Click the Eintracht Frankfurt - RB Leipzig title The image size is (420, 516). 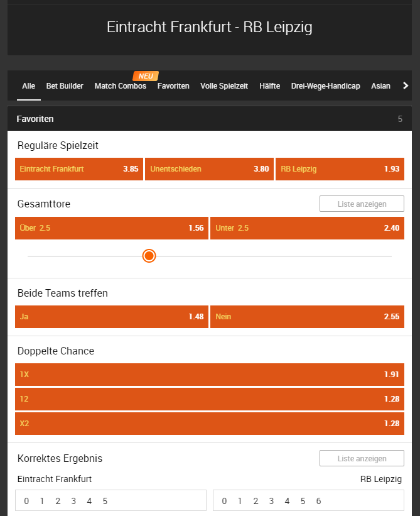click(x=209, y=27)
